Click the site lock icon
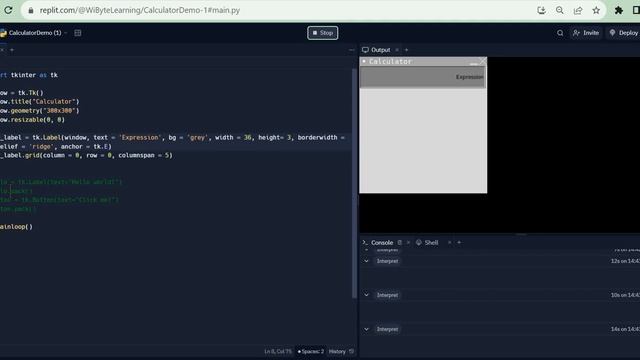Screen dimensions: 640x360 point(31,10)
